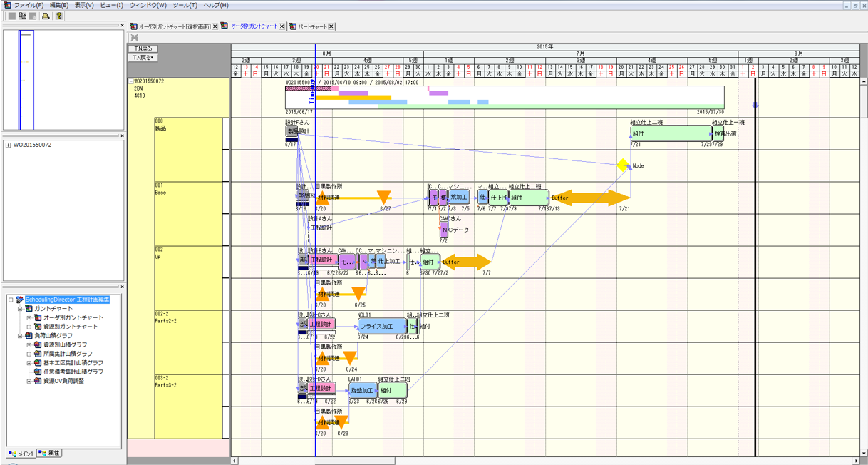Screen dimensions: 868x465
Task: Click the T.N戻る* button
Action: [143, 56]
